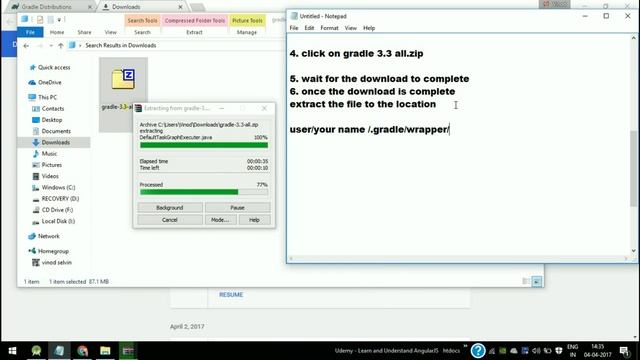Image resolution: width=640 pixels, height=360 pixels.
Task: Click the This PC monitor icon
Action: pyautogui.click(x=32, y=97)
